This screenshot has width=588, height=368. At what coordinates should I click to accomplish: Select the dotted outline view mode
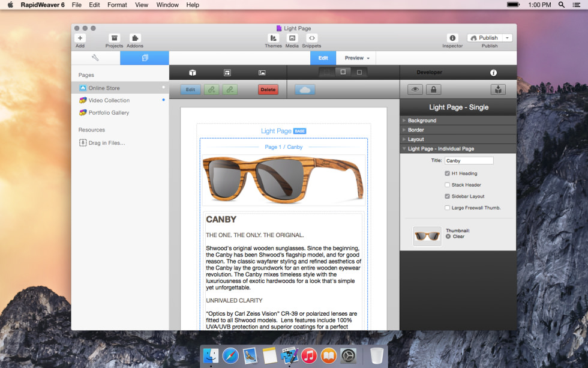pyautogui.click(x=343, y=72)
